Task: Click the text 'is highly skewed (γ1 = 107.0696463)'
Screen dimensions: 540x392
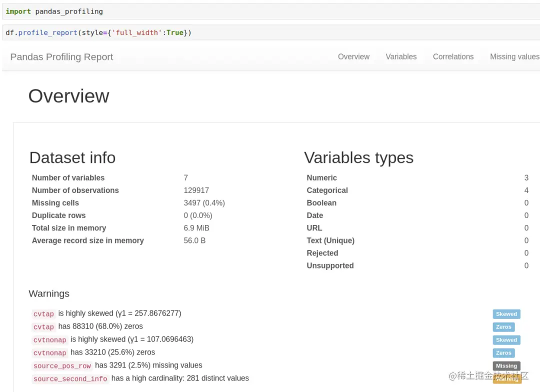Action: pyautogui.click(x=132, y=339)
